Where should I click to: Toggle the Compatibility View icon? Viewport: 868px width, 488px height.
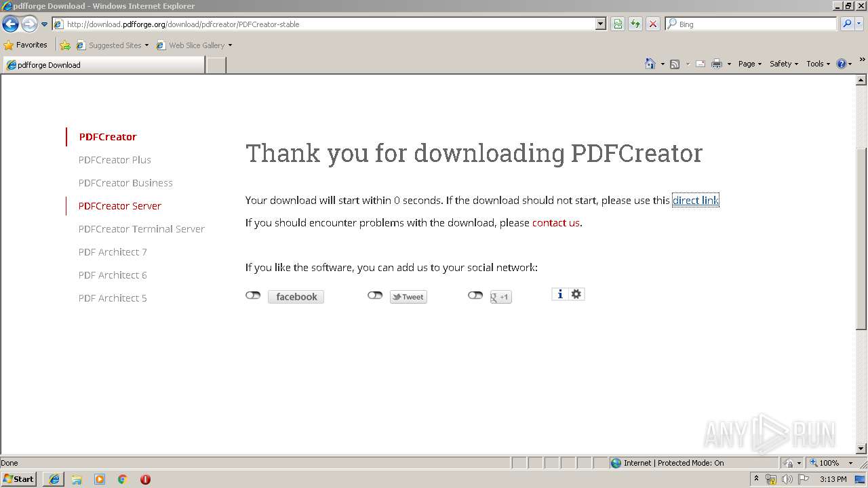point(618,24)
